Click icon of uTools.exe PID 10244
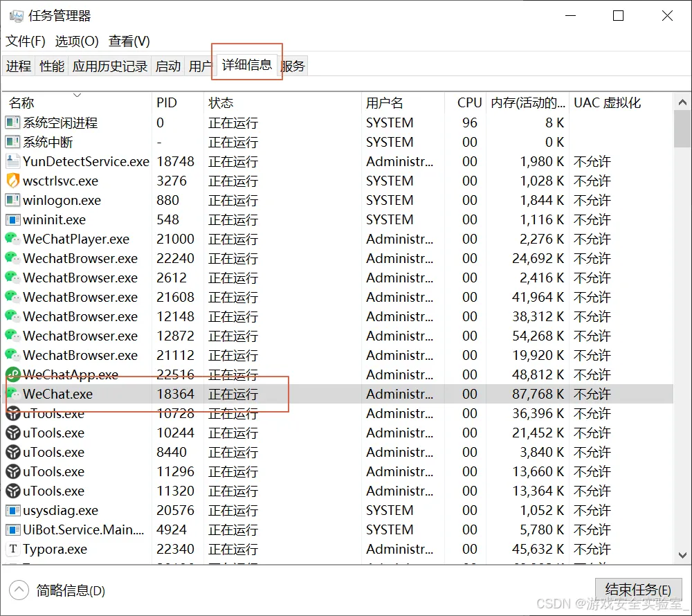Image resolution: width=692 pixels, height=616 pixels. 13,433
